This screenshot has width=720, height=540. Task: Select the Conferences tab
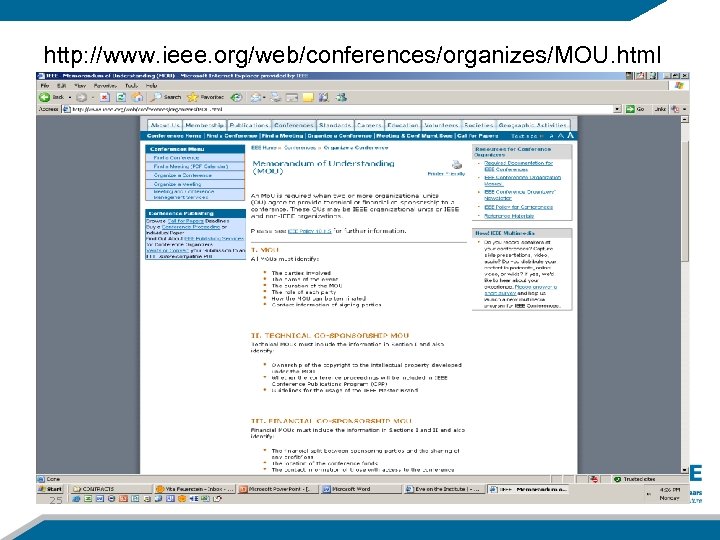tap(293, 125)
